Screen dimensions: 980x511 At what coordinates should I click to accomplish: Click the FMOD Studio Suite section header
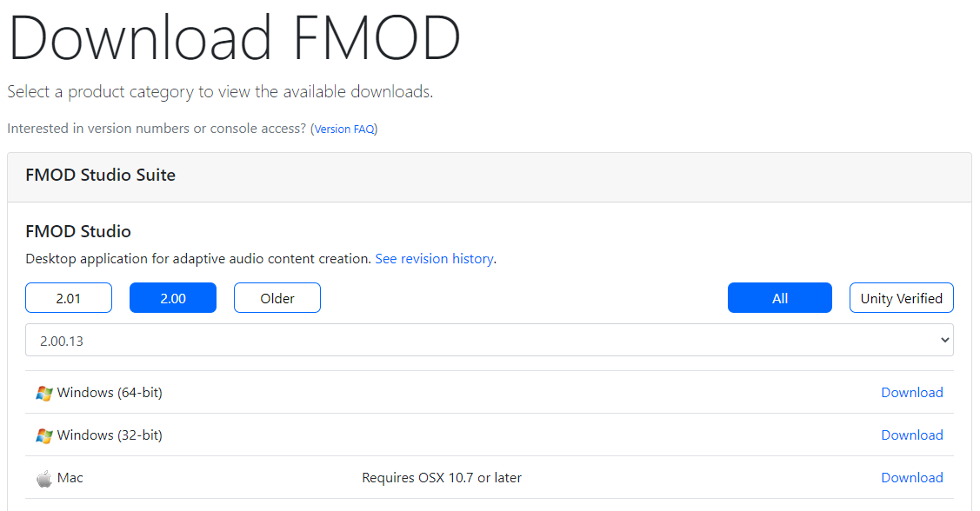point(100,175)
